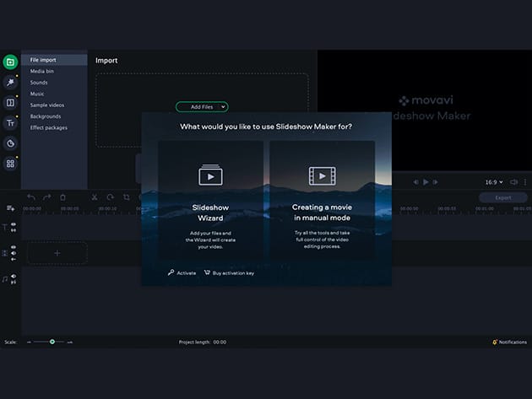
Task: Expand the Add Files dropdown arrow
Action: [222, 107]
